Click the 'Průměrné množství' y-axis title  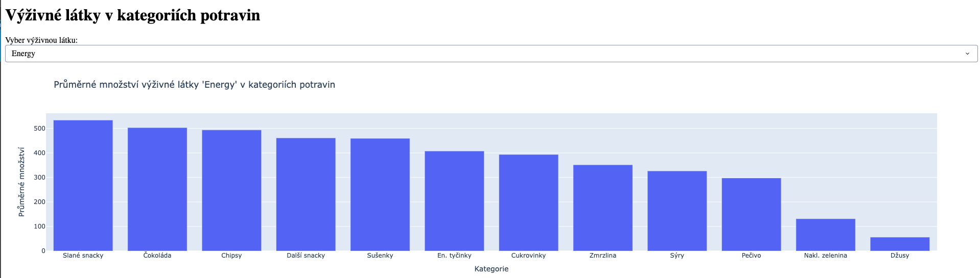[x=21, y=182]
